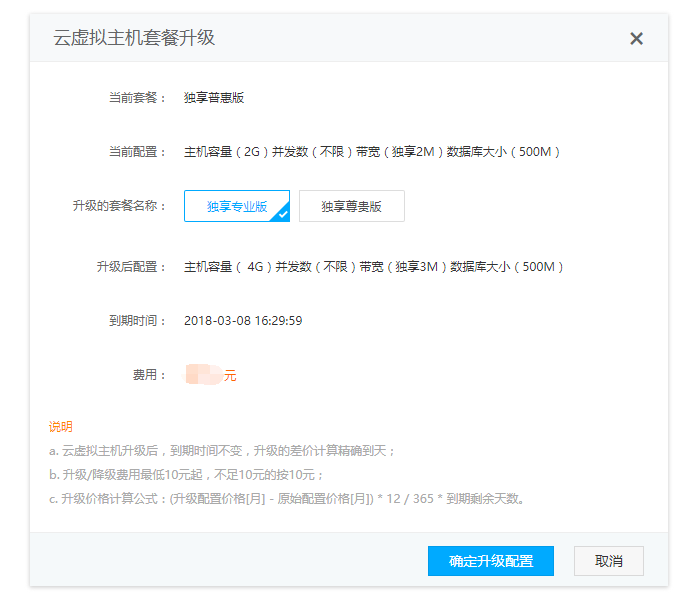Image resolution: width=699 pixels, height=602 pixels.
Task: Click the current configuration text with 主机容量（2G）
Action: 372,152
